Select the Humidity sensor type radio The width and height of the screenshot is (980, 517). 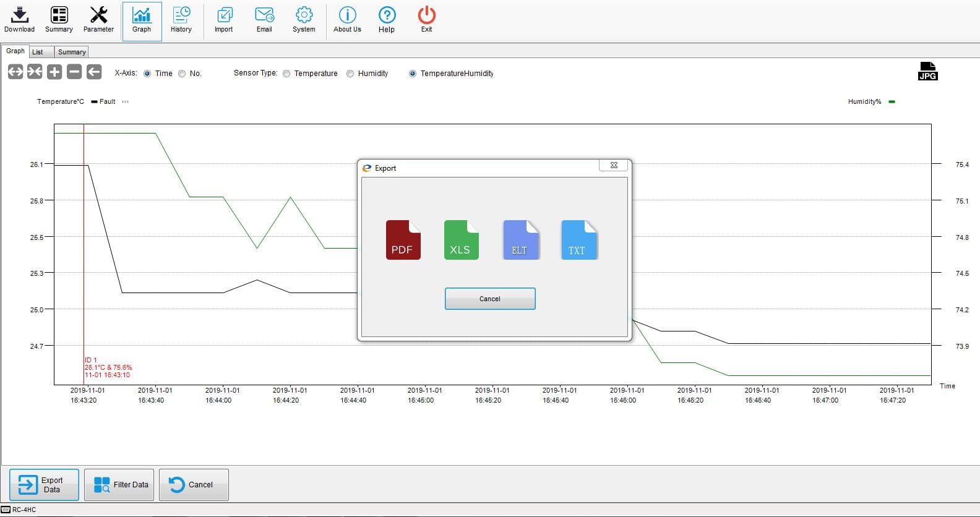[350, 74]
